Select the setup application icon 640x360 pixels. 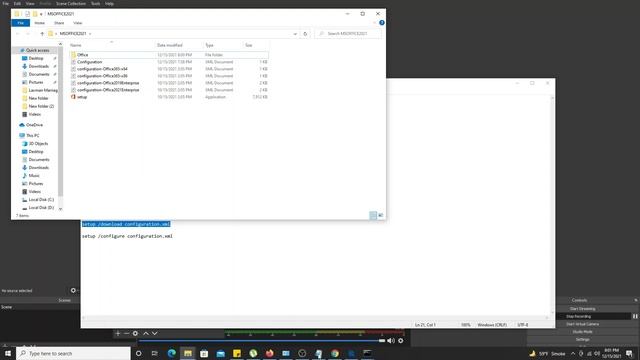[73, 97]
